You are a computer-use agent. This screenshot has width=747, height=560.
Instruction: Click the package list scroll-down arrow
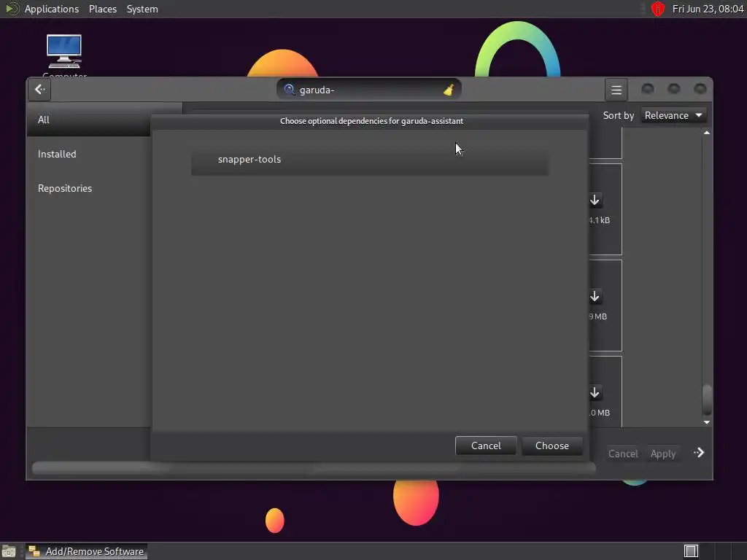point(707,422)
